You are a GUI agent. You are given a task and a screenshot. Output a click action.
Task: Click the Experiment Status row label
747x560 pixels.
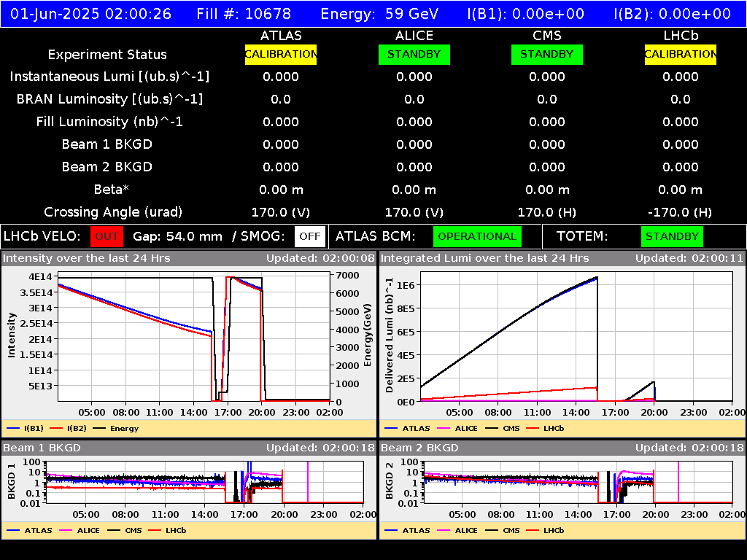(107, 54)
